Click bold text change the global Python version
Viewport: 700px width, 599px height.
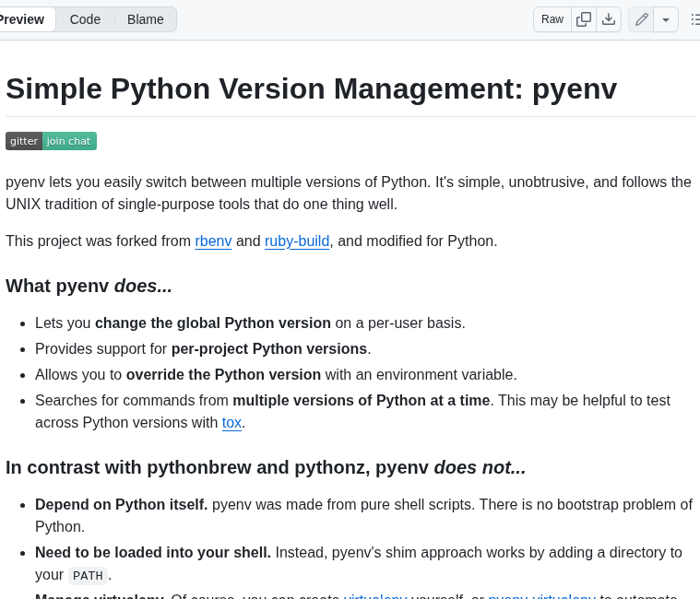[x=213, y=323]
